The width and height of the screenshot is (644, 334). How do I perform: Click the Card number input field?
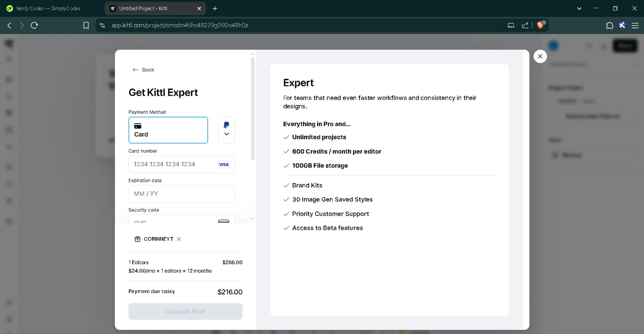[174, 164]
